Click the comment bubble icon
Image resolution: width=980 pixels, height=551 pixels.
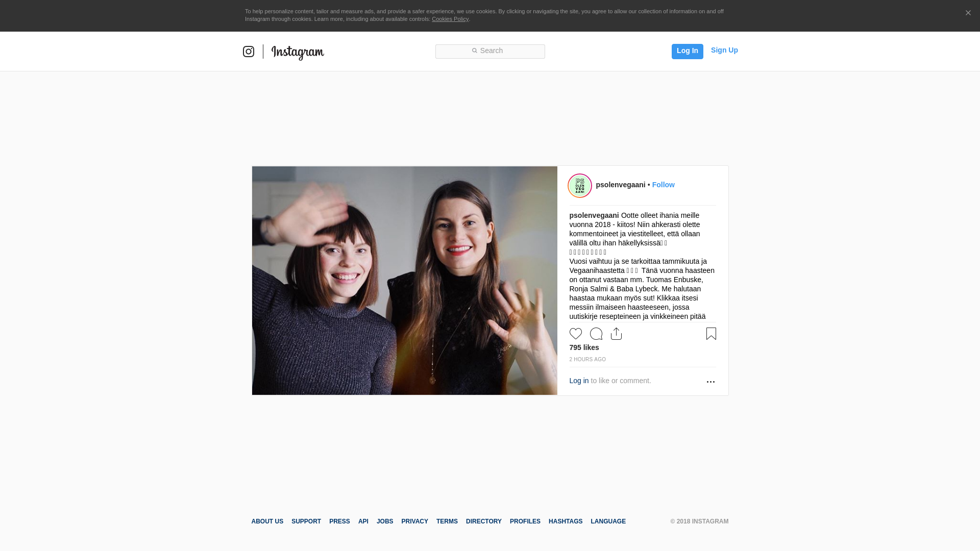[x=596, y=334]
